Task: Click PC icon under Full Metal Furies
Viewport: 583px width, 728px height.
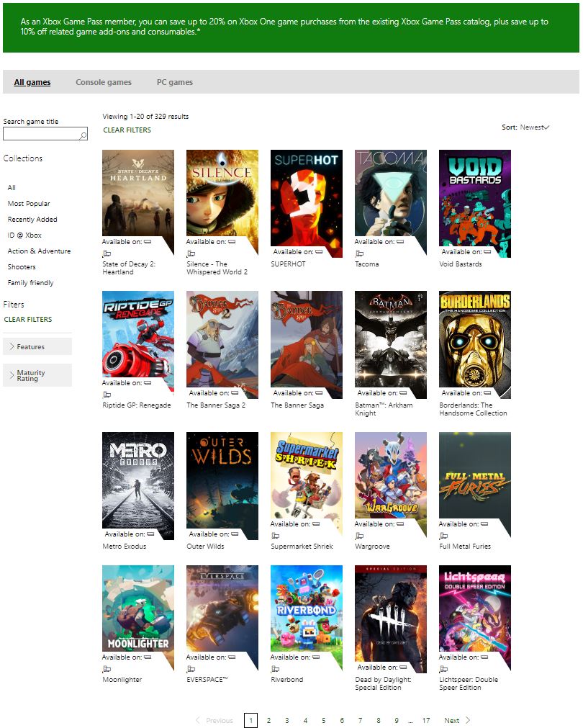Action: (x=443, y=536)
